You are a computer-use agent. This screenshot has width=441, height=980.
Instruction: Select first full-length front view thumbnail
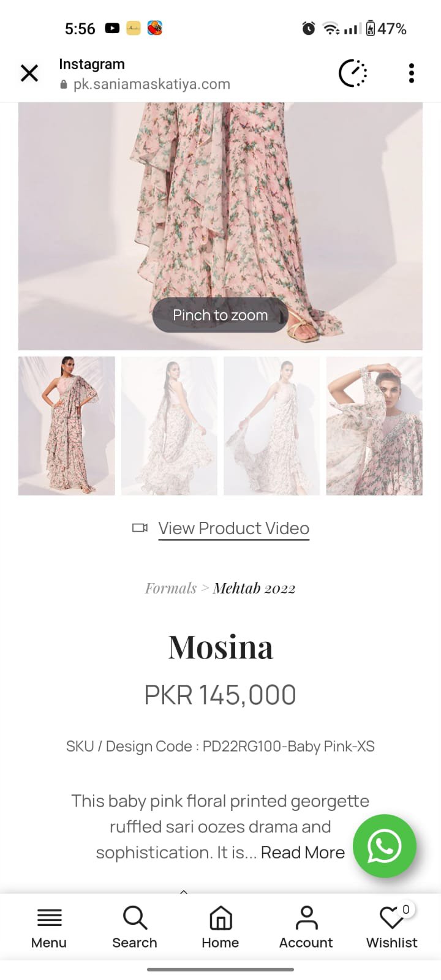(67, 426)
